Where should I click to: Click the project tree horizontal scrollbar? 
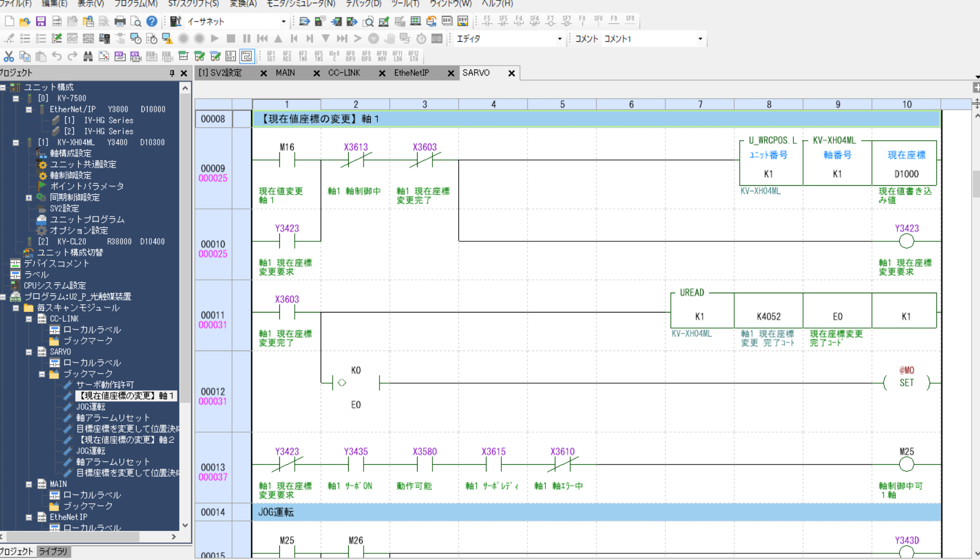click(74, 536)
